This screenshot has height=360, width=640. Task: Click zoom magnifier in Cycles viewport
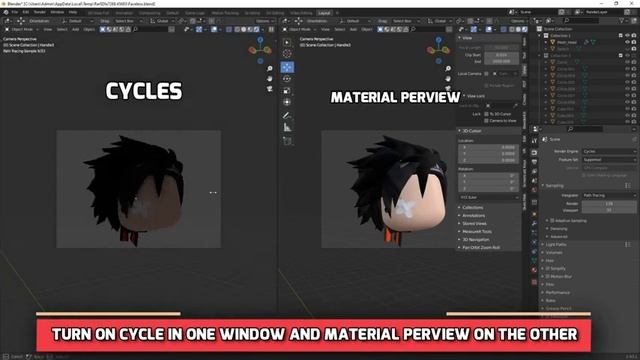point(270,69)
